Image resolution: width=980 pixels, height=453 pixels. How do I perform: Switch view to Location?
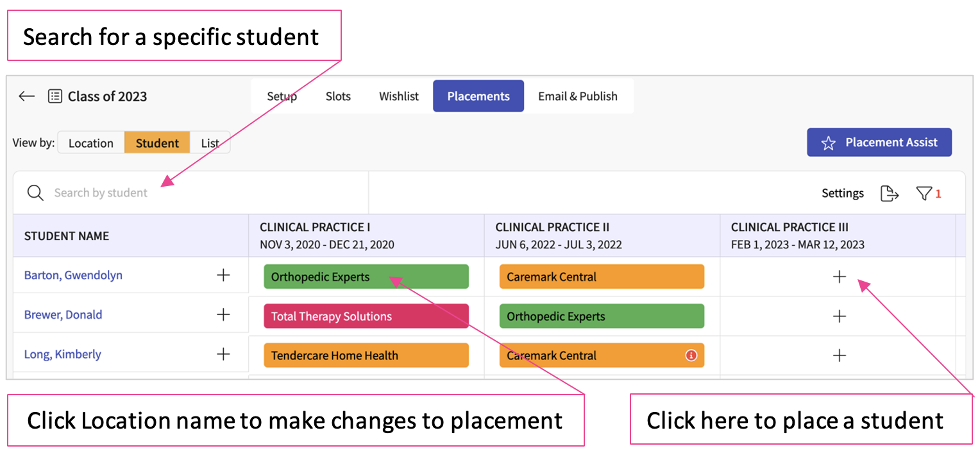click(x=91, y=143)
